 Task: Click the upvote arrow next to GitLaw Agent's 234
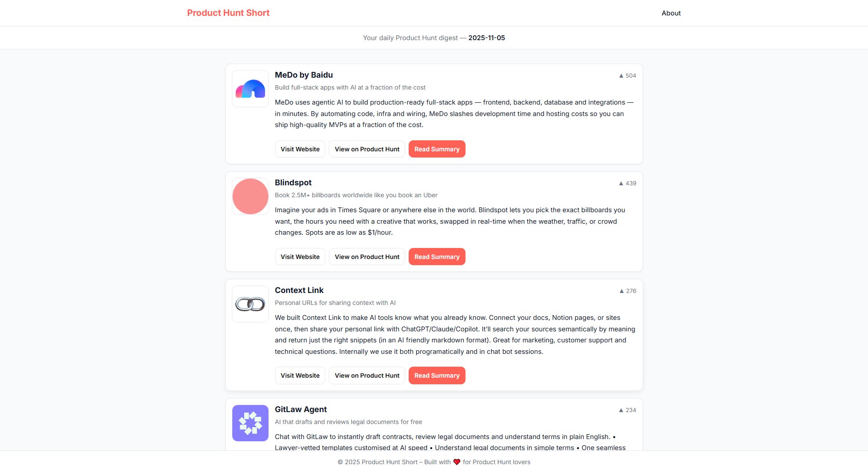click(622, 410)
